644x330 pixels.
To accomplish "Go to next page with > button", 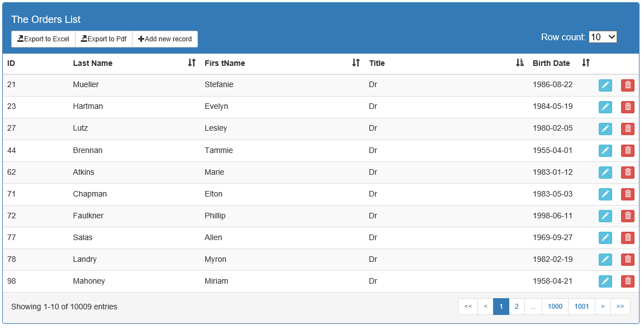I will pos(603,307).
